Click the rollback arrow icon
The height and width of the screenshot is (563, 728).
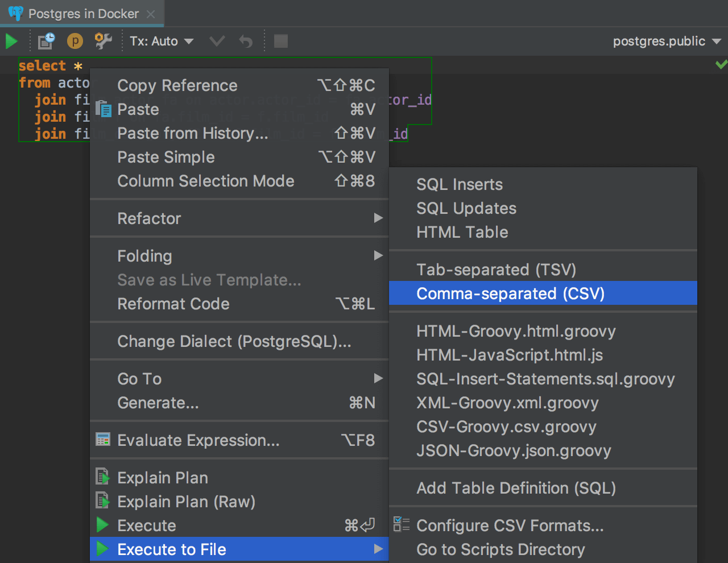(246, 41)
